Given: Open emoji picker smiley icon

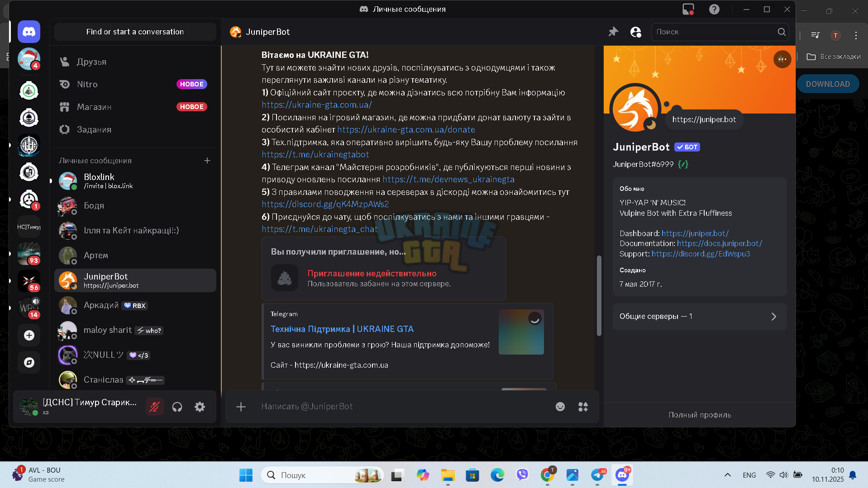Looking at the screenshot, I should [560, 407].
